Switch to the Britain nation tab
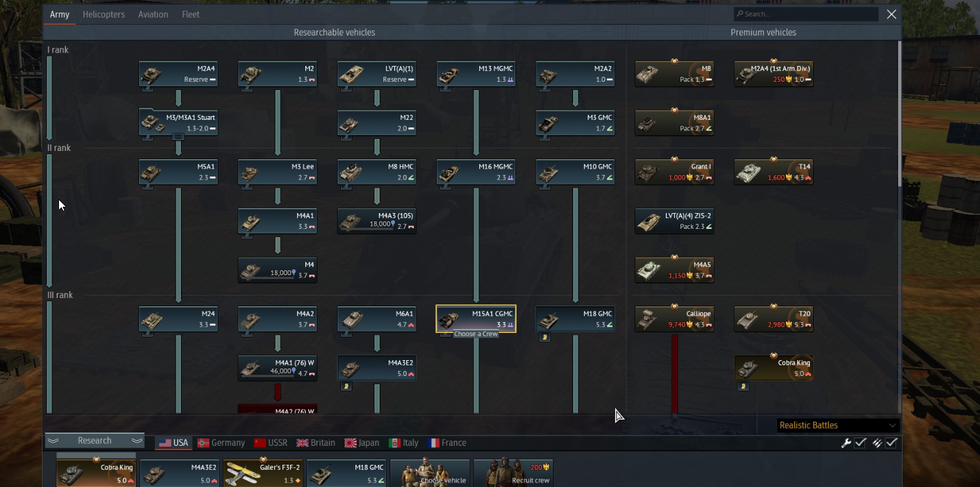The width and height of the screenshot is (980, 487). coord(316,443)
